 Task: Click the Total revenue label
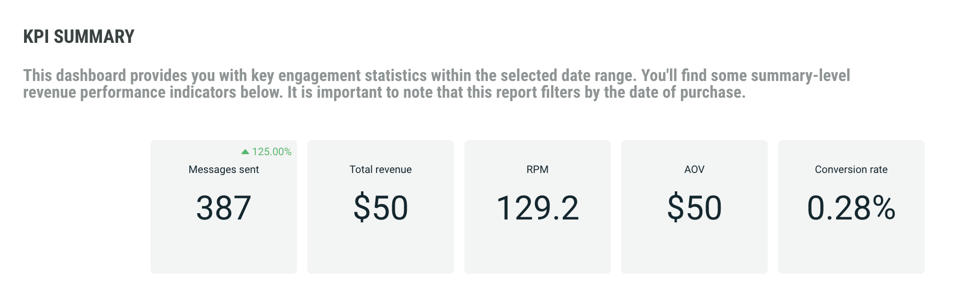(381, 169)
